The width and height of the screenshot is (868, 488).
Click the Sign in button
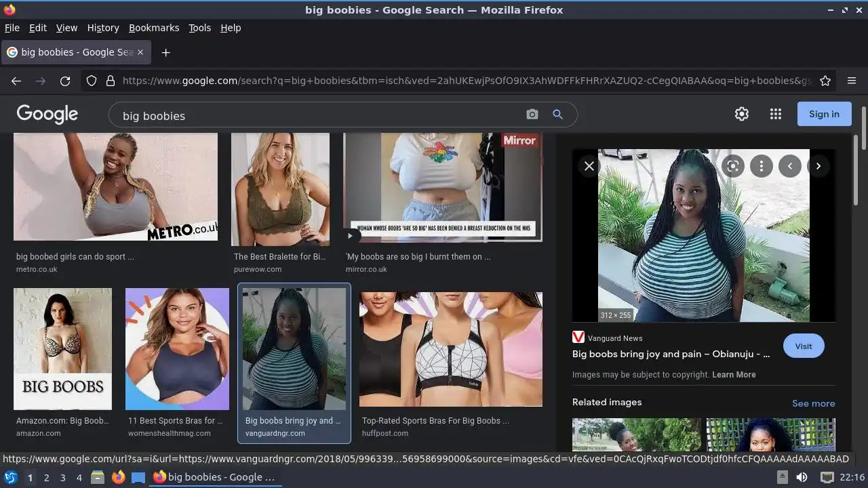(x=824, y=114)
